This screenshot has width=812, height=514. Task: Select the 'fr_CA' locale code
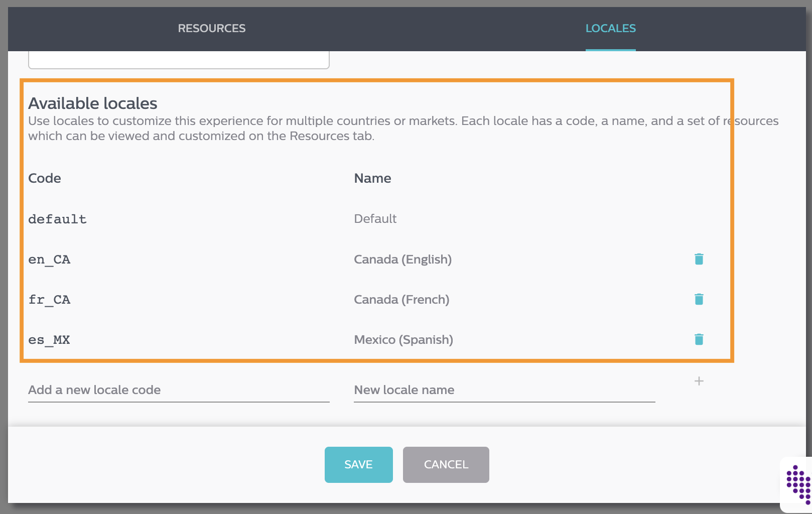49,300
